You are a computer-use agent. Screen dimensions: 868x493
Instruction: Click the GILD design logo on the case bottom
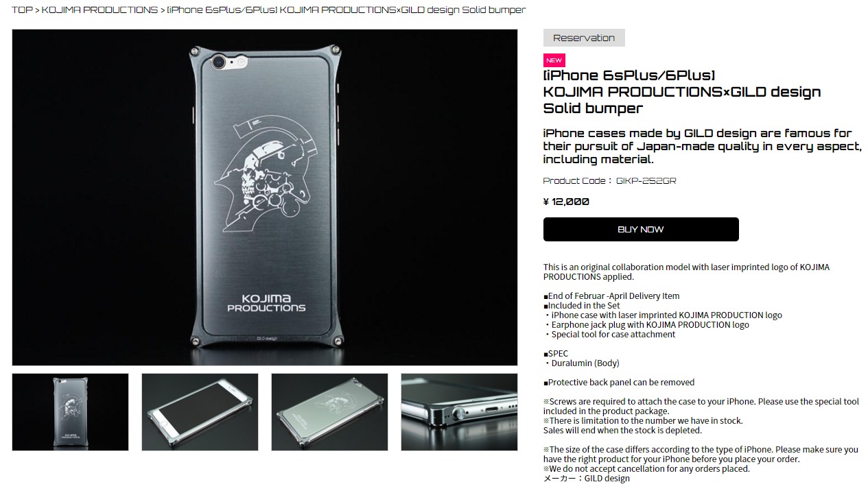(x=266, y=338)
